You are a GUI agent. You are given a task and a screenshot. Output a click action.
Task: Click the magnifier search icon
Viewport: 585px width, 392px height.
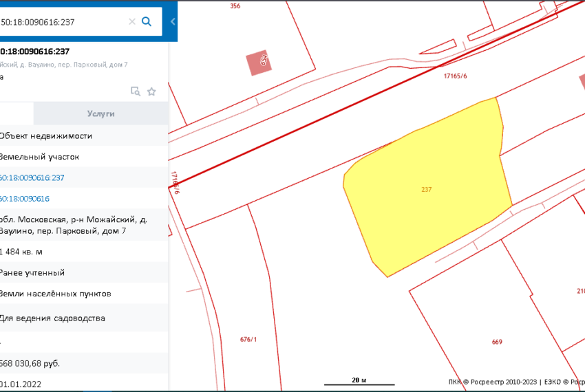coord(146,21)
